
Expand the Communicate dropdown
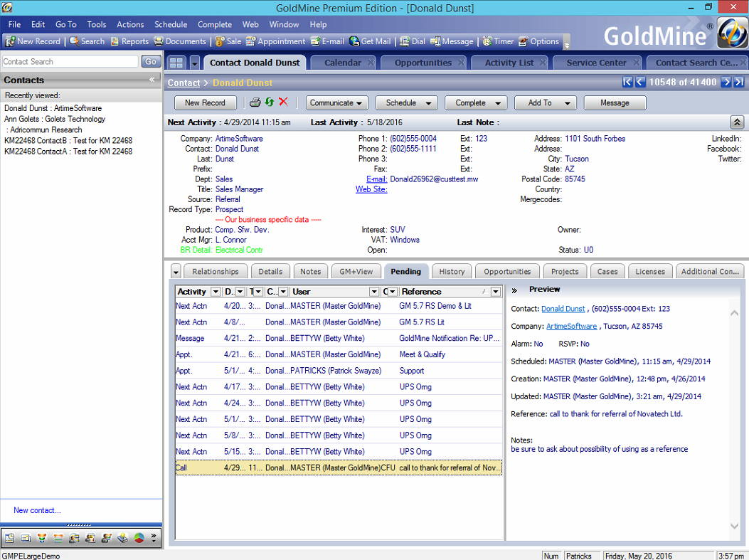click(x=336, y=102)
